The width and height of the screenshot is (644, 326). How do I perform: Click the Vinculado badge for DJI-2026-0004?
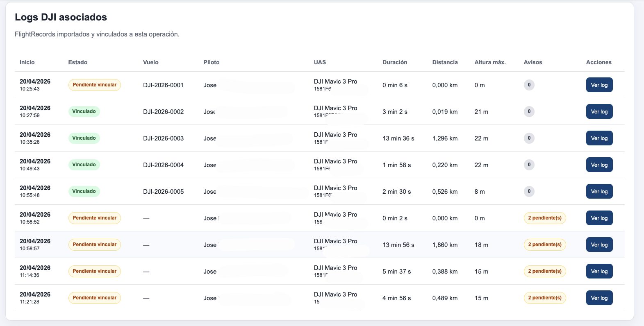(84, 165)
